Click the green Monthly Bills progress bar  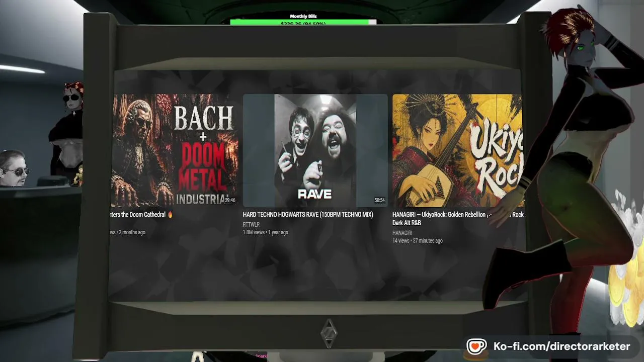tap(303, 23)
